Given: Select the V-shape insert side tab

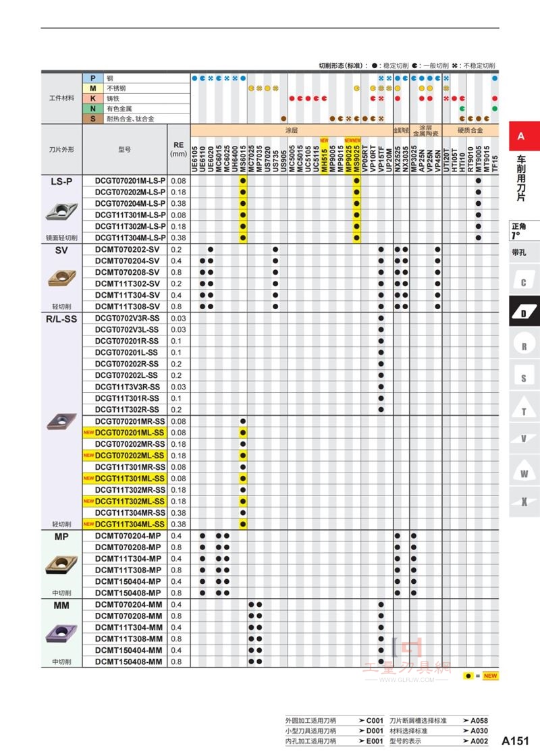Looking at the screenshot, I should pyautogui.click(x=524, y=439).
